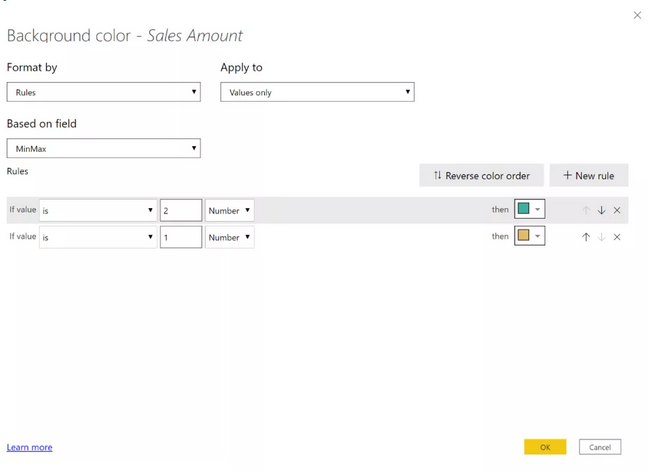Screen dimensions: 655x471
Task: Close the Background color dialog with X
Action: pos(637,15)
